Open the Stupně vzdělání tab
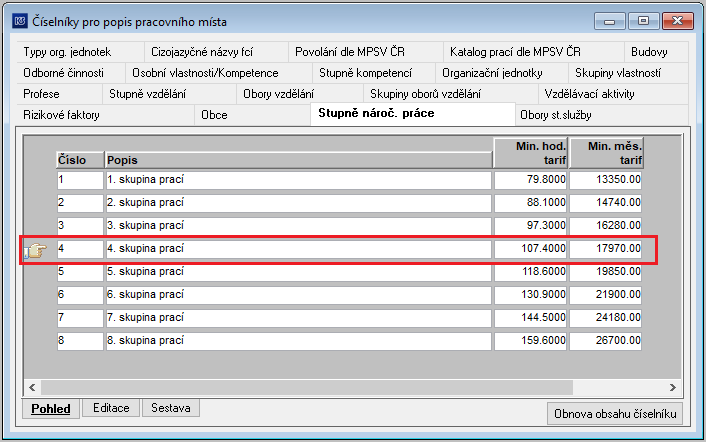 click(x=169, y=94)
